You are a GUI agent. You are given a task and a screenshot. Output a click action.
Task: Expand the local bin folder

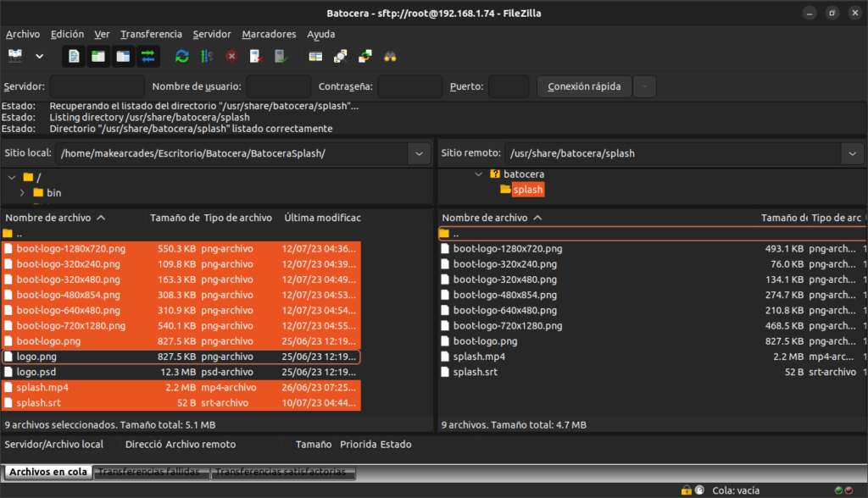[x=21, y=192]
